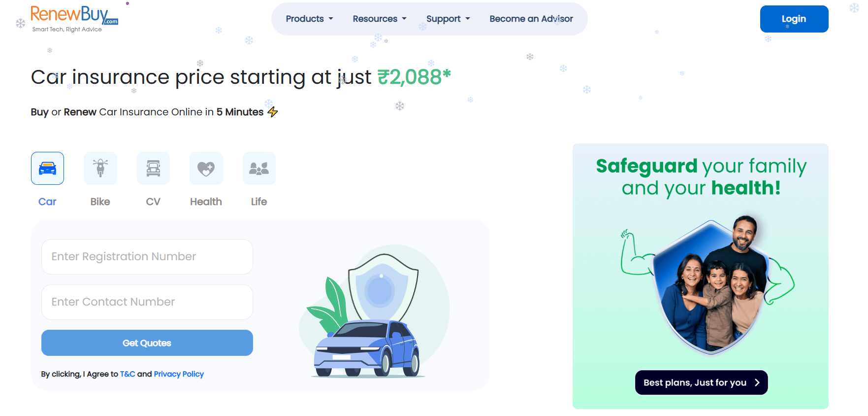Open the Privacy Policy link
Viewport: 868px width, 416px height.
(x=179, y=374)
